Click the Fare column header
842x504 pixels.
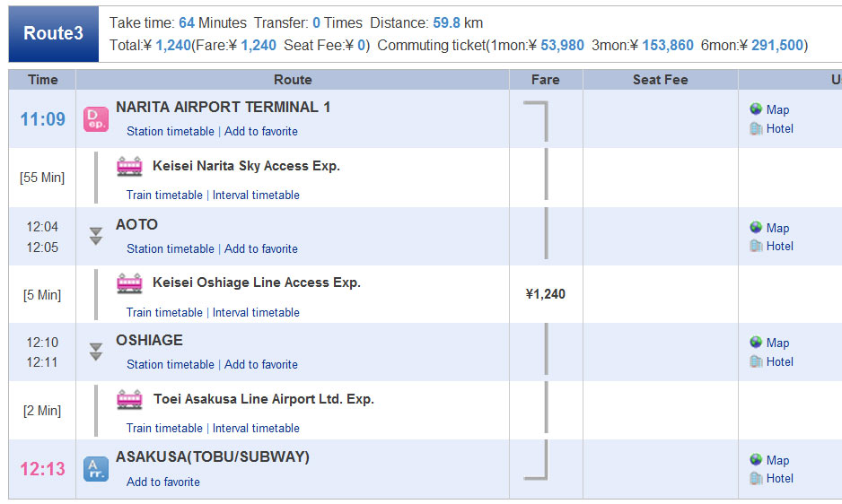pyautogui.click(x=545, y=80)
